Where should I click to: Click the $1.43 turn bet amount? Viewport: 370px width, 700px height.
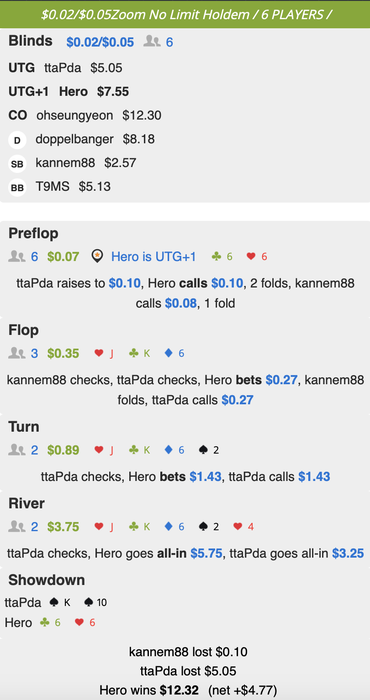pyautogui.click(x=205, y=476)
